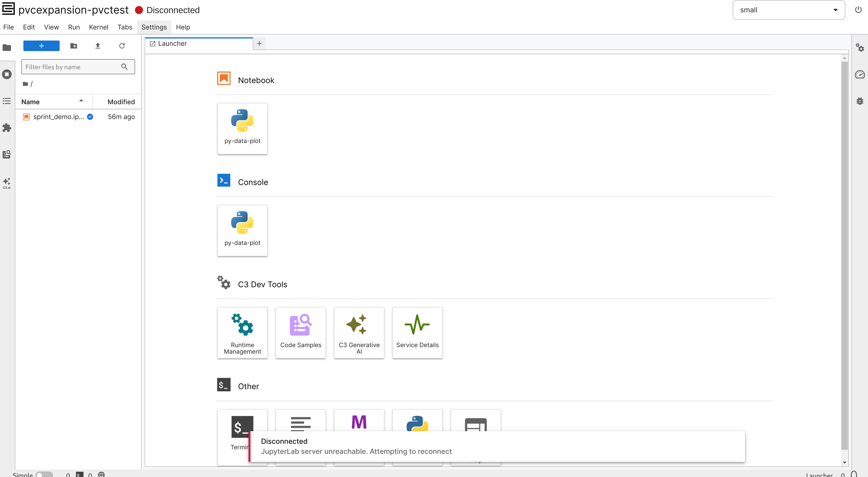The width and height of the screenshot is (868, 477).
Task: Open the extension manager puzzle icon
Action: click(x=7, y=127)
